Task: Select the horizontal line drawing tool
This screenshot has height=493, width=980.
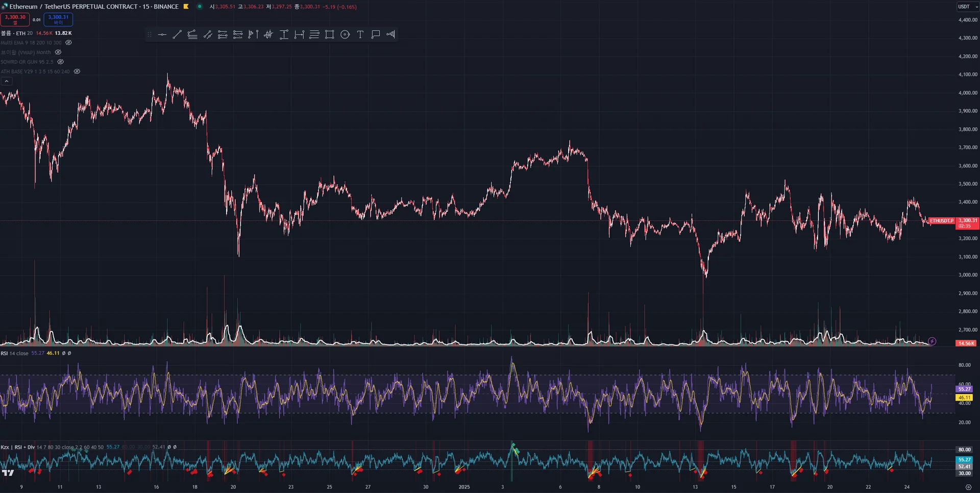Action: [x=162, y=35]
